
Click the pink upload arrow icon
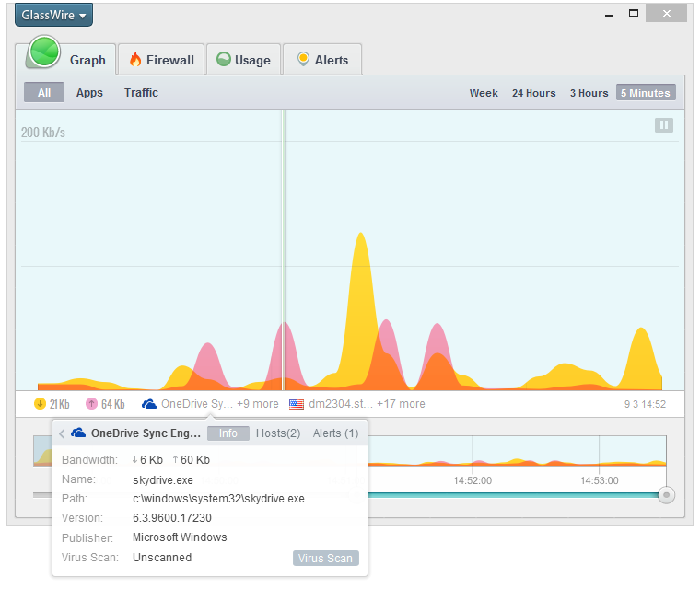tap(91, 404)
